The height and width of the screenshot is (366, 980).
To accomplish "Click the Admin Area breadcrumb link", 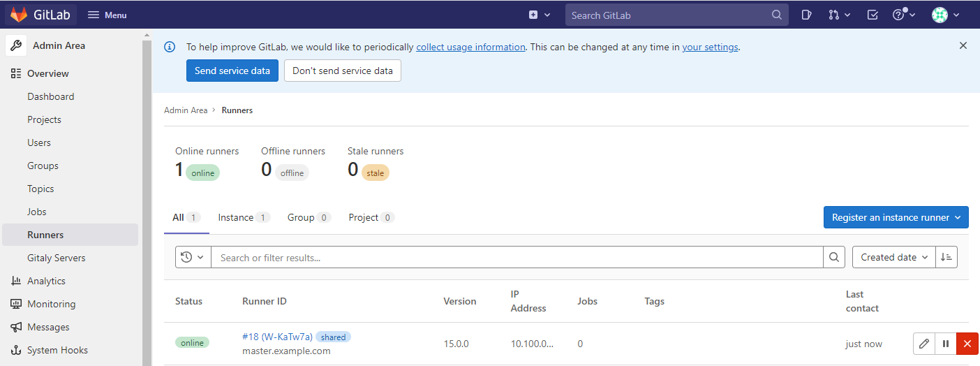I will [x=186, y=110].
